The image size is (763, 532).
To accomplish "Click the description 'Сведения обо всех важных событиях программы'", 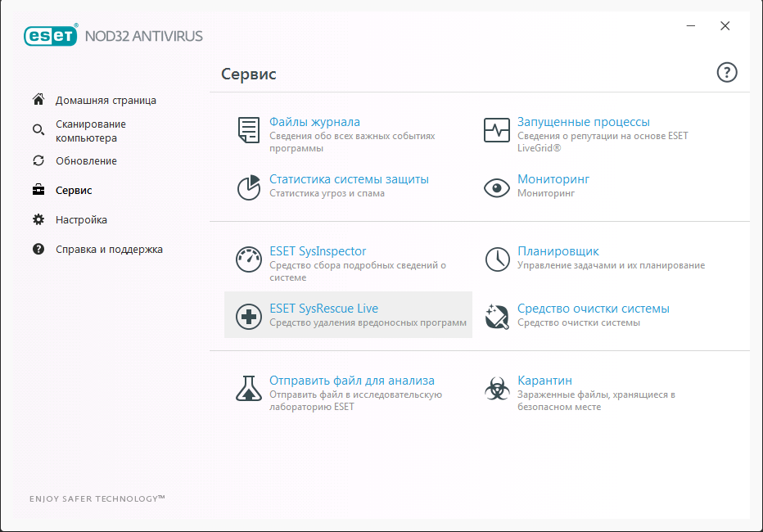I will click(x=352, y=142).
